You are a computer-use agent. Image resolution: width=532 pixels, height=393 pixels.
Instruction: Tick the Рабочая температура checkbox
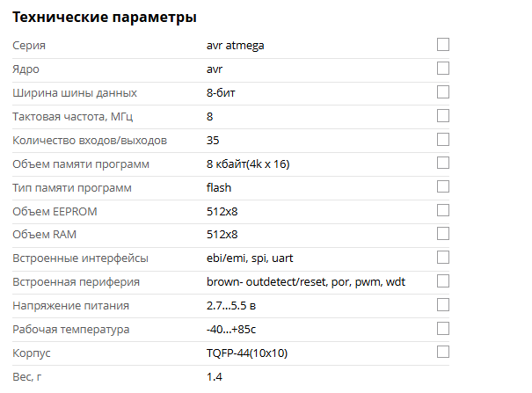(x=443, y=329)
